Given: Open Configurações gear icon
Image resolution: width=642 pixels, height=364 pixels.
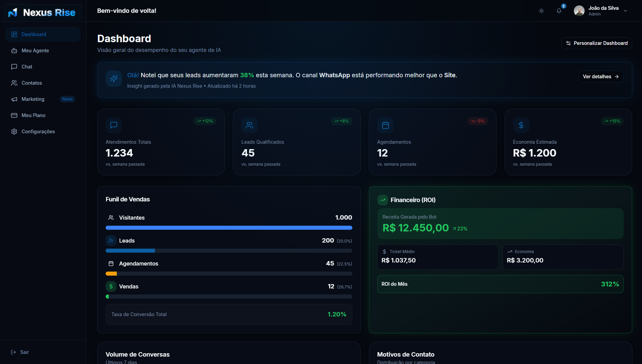Looking at the screenshot, I should [14, 132].
